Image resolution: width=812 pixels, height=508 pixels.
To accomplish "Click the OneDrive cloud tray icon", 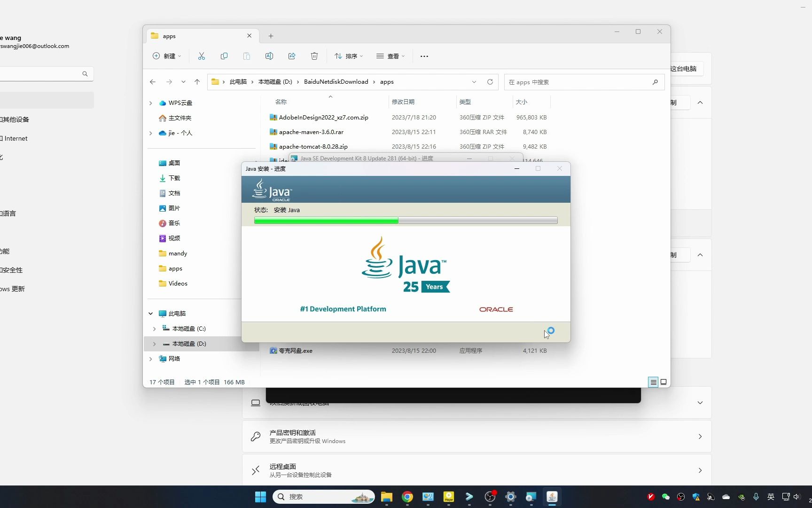I will [726, 497].
